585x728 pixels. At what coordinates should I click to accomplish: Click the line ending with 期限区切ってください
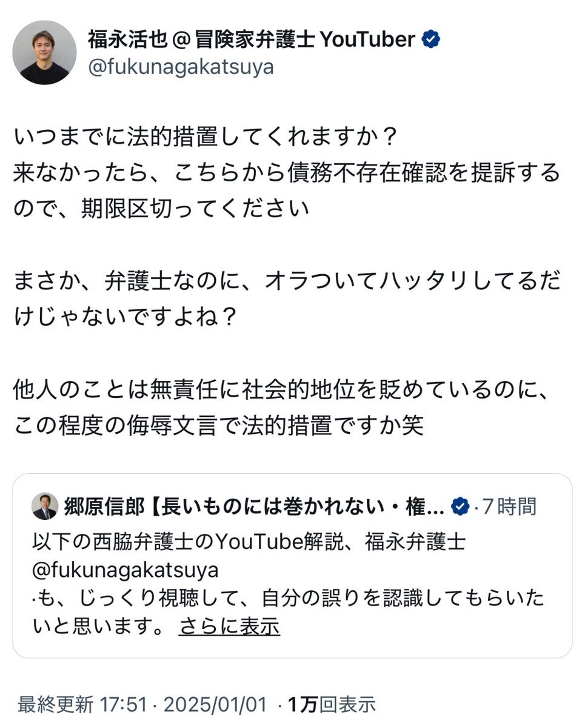[161, 209]
